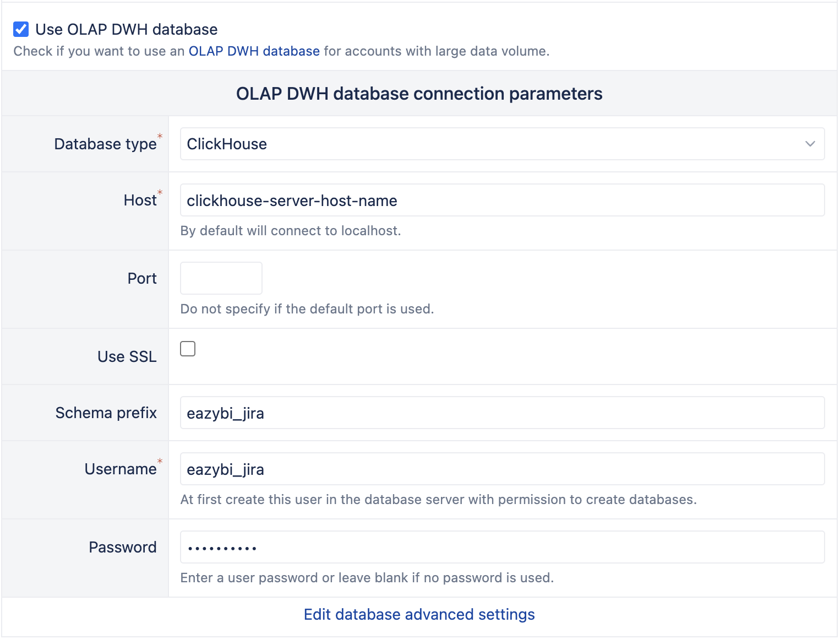Click into the Schema prefix field
This screenshot has width=840, height=639.
pyautogui.click(x=501, y=413)
